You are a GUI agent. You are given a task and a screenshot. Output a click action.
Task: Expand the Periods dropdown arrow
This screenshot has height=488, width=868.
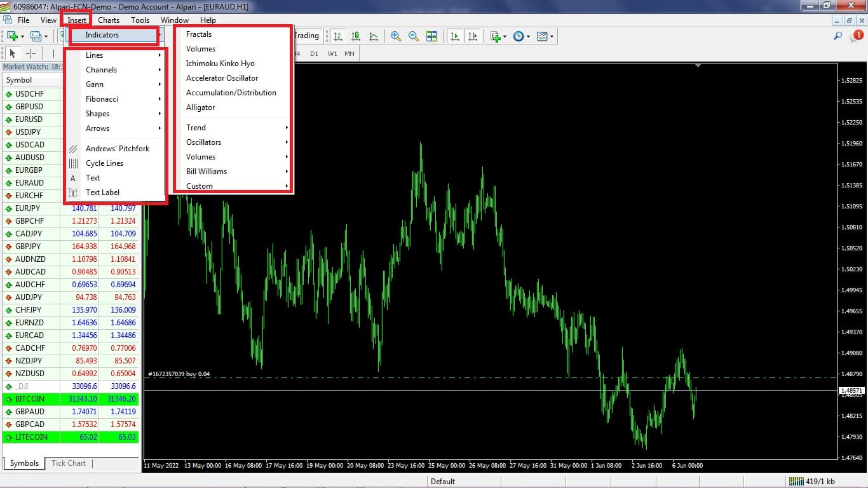528,36
